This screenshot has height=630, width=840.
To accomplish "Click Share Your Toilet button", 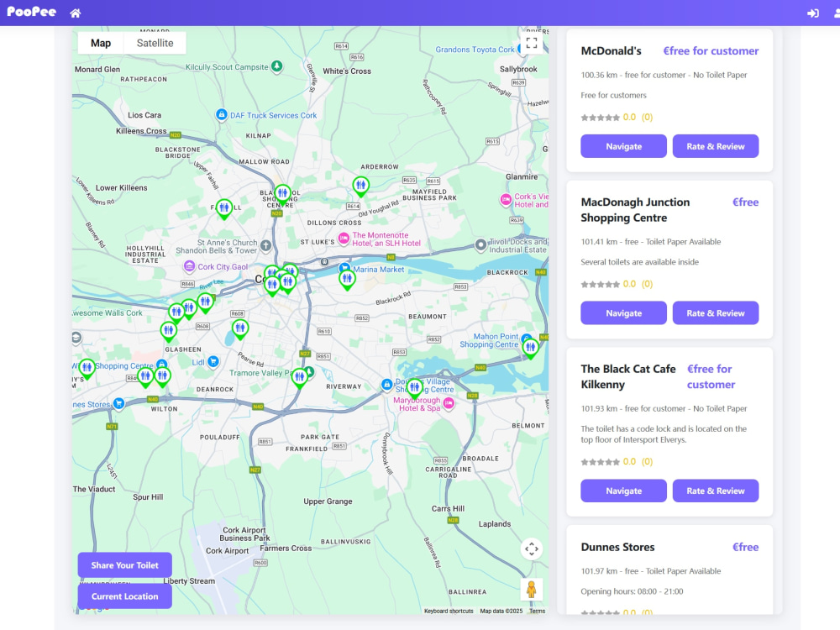I will (x=125, y=565).
